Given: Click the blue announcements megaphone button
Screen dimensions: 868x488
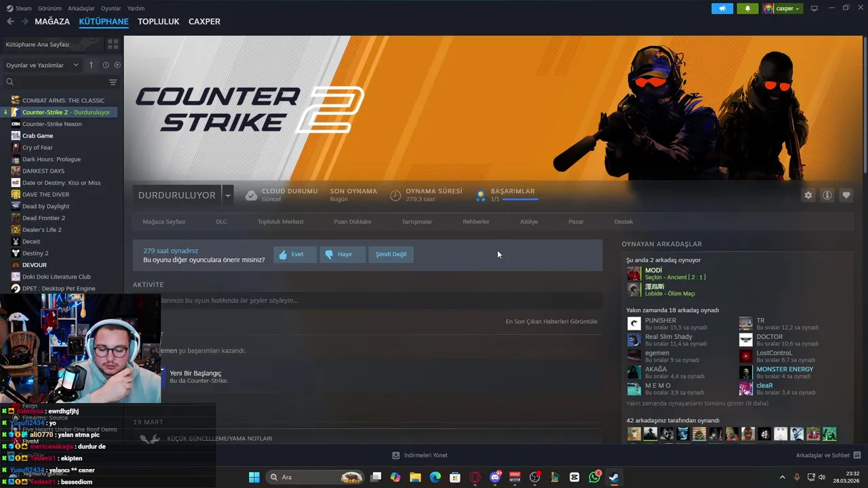Looking at the screenshot, I should click(x=722, y=8).
